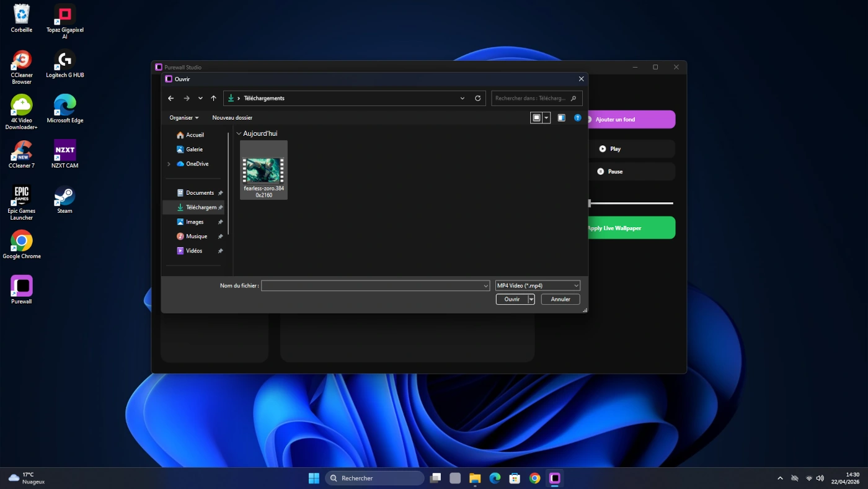Viewport: 868px width, 489px height.
Task: Open the Organiser menu
Action: 184,118
